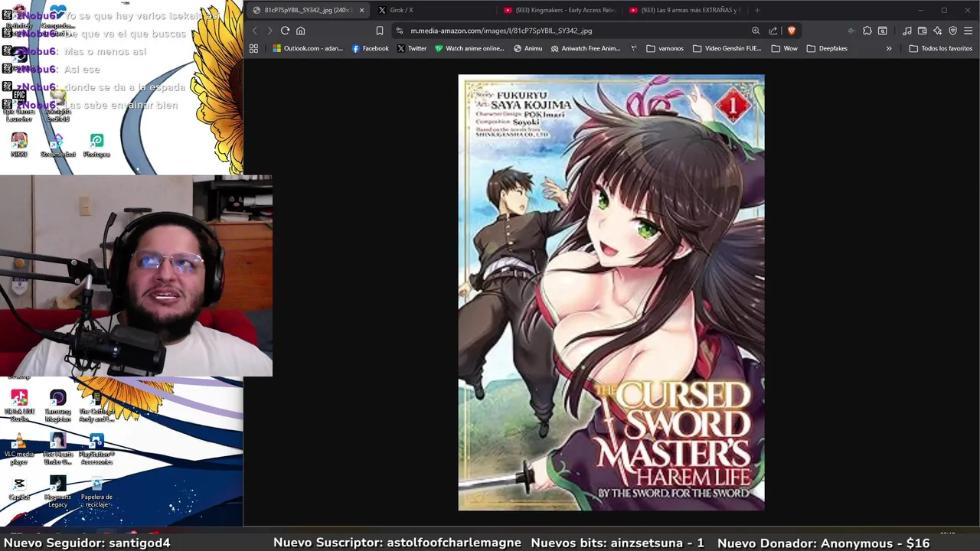Open Aniwatch Free Anime bookmark
Viewport: 980px width, 551px height.
[585, 48]
